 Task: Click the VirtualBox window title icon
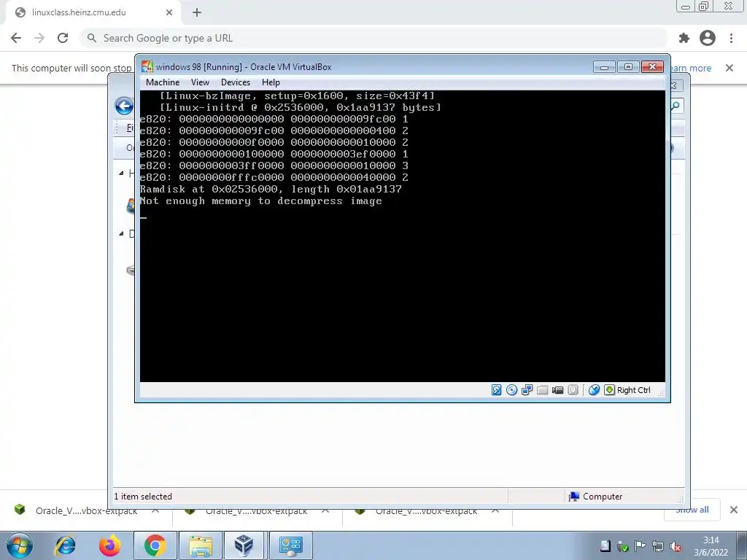click(147, 66)
